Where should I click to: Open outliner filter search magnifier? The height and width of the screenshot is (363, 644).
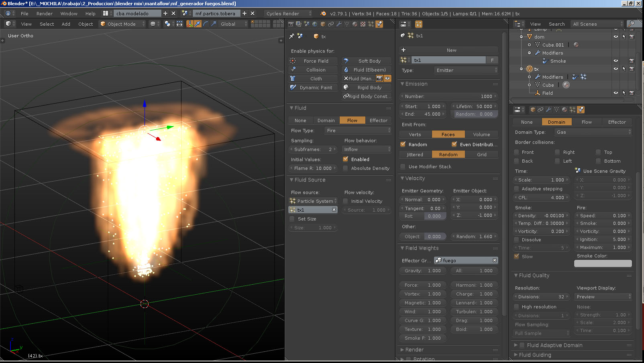tap(632, 24)
